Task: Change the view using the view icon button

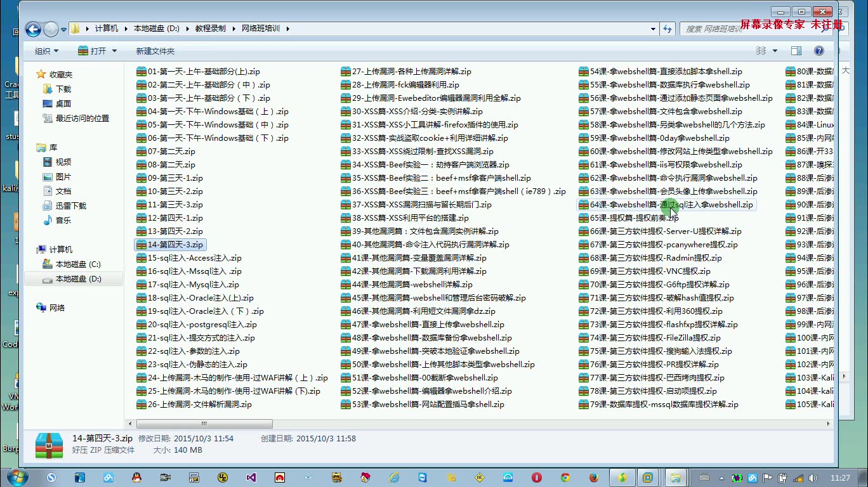Action: tap(761, 51)
